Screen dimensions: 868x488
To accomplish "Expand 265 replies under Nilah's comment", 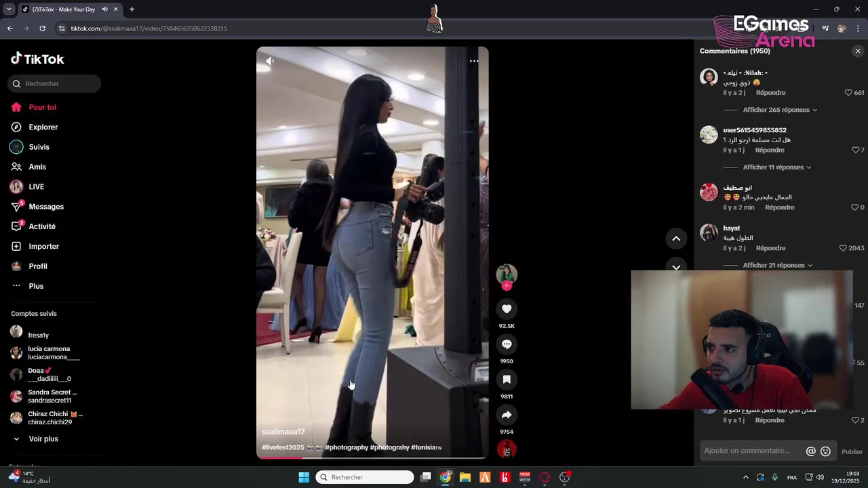I will (x=780, y=110).
